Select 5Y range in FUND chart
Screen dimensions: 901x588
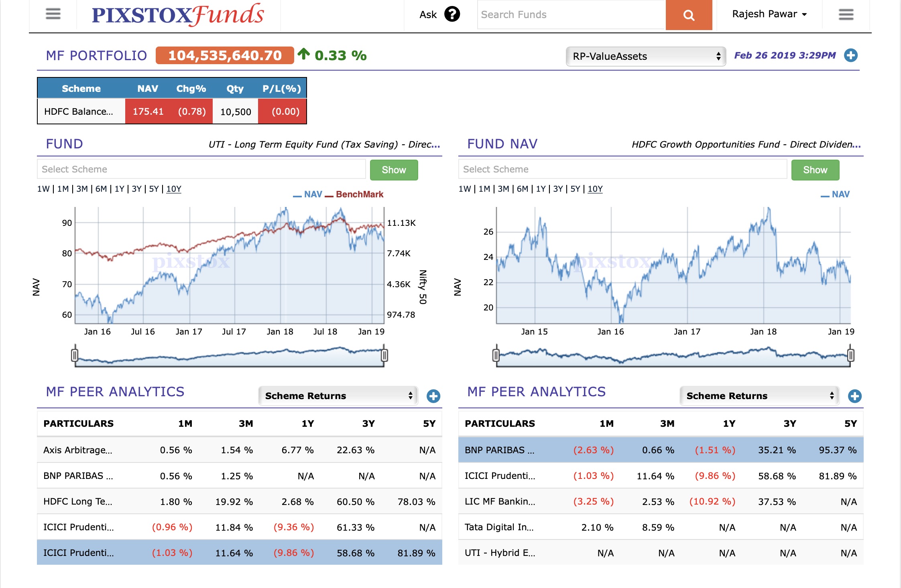pos(154,189)
